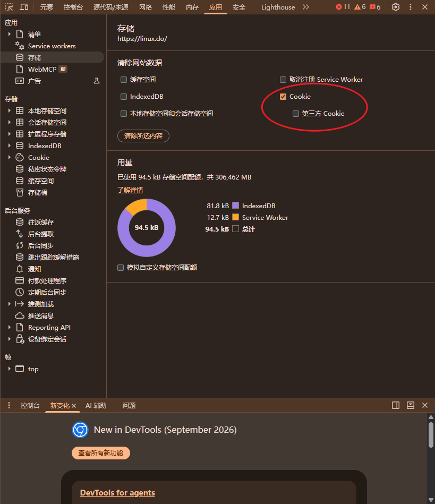This screenshot has width=435, height=504.
Task: Expand 推测加载 tree node
Action: pyautogui.click(x=10, y=304)
